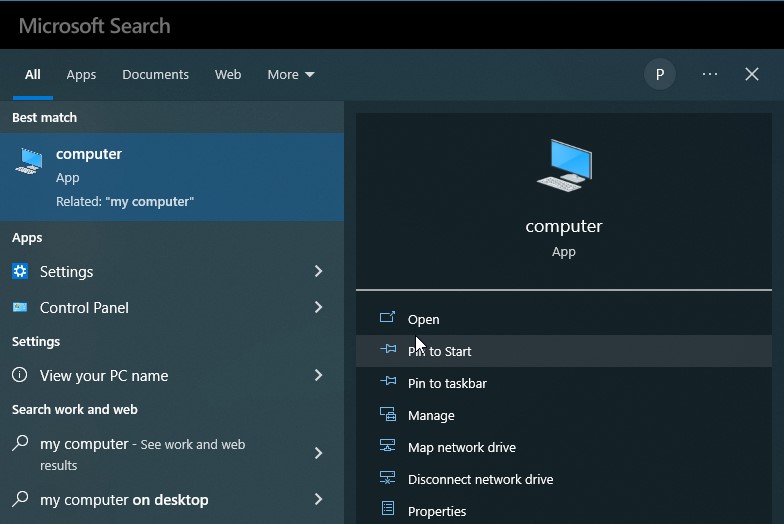Viewport: 784px width, 524px height.
Task: Switch to the All tab
Action: [33, 74]
